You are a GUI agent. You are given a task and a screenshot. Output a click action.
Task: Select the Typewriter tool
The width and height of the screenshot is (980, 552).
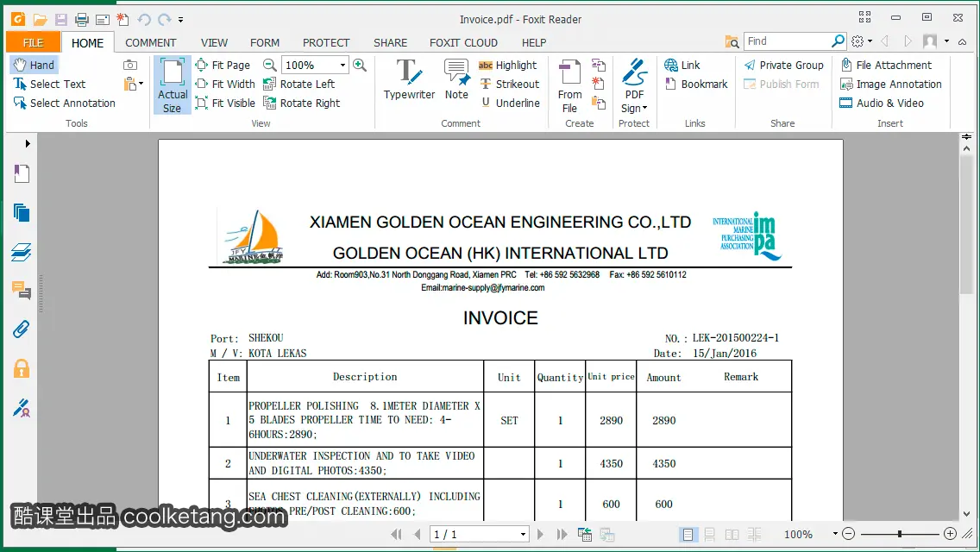point(410,78)
